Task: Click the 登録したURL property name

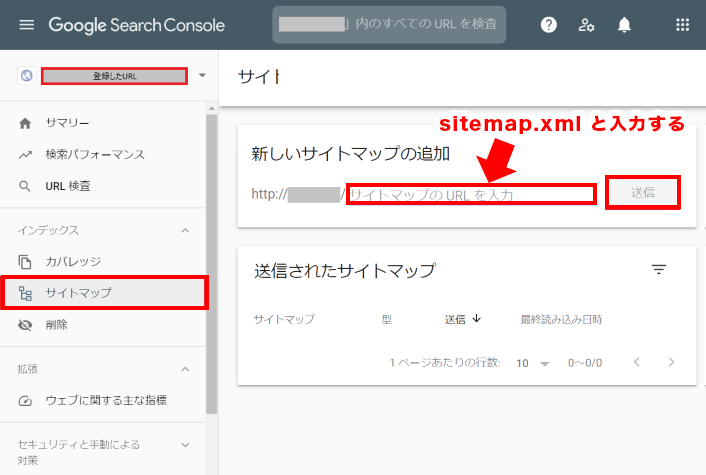Action: (x=114, y=76)
